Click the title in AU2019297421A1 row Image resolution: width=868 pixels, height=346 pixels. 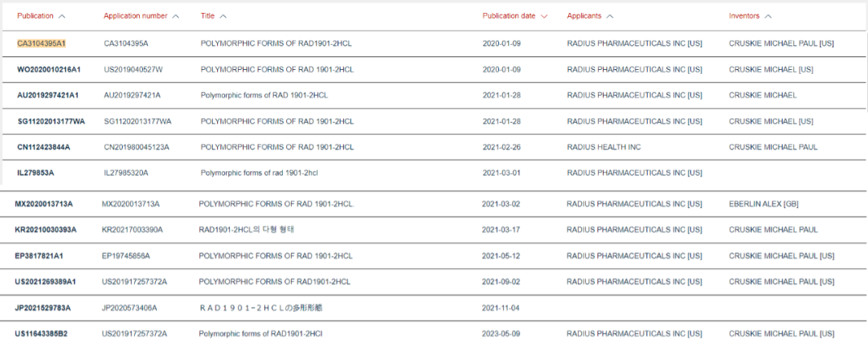point(264,95)
